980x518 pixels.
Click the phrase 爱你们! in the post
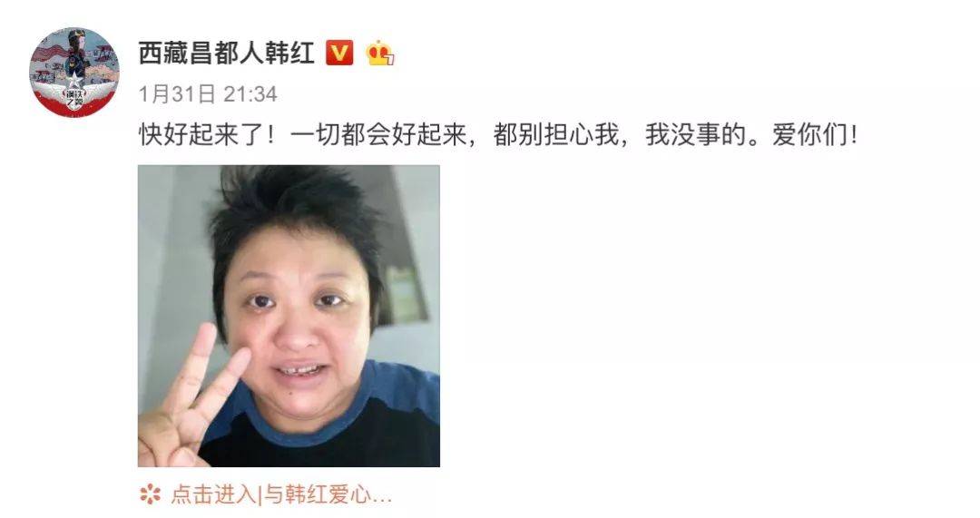pyautogui.click(x=815, y=134)
